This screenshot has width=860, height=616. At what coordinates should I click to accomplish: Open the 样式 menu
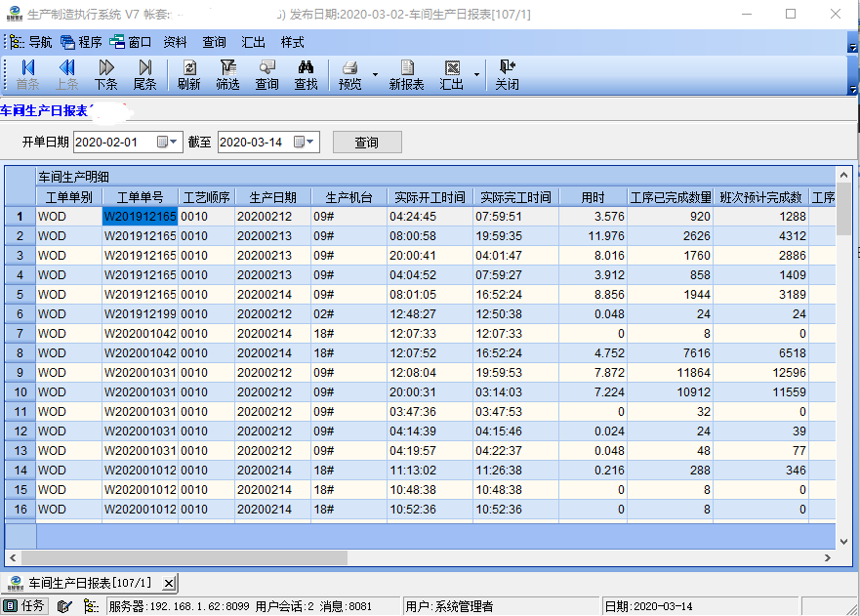click(x=292, y=42)
